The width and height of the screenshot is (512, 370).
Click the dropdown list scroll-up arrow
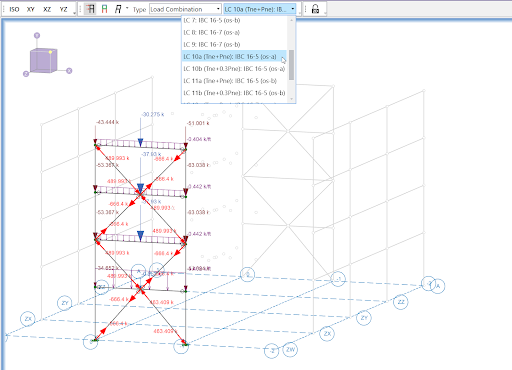tap(292, 20)
